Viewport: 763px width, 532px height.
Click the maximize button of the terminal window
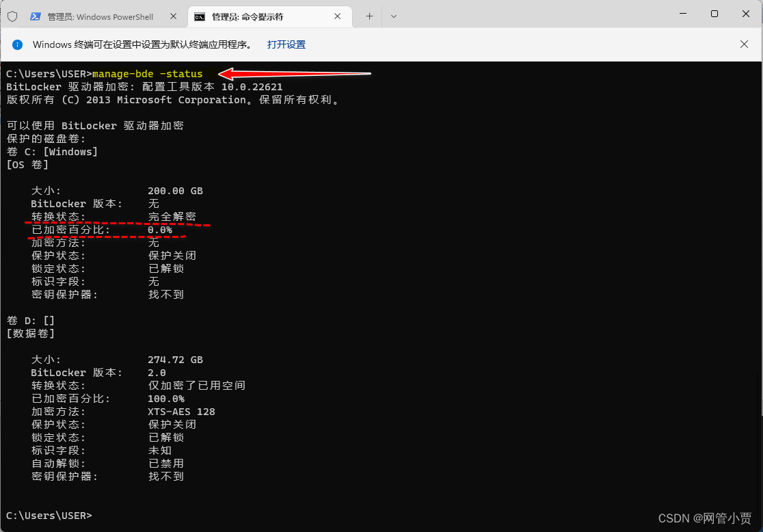pyautogui.click(x=713, y=14)
